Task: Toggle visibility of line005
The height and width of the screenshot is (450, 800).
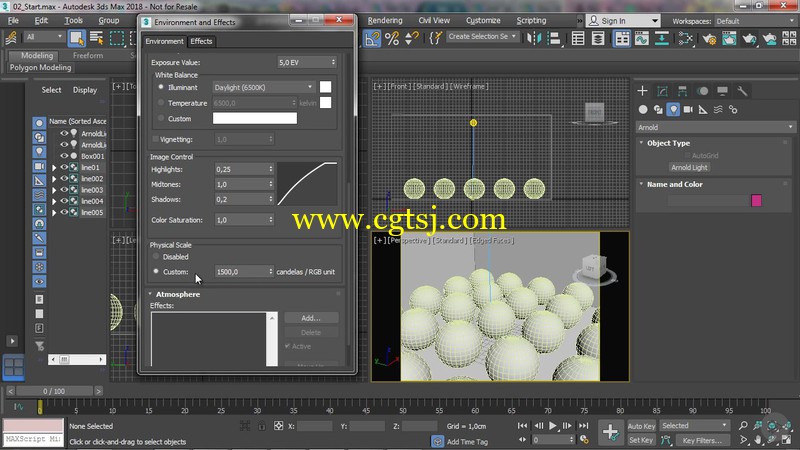Action: [x=64, y=212]
